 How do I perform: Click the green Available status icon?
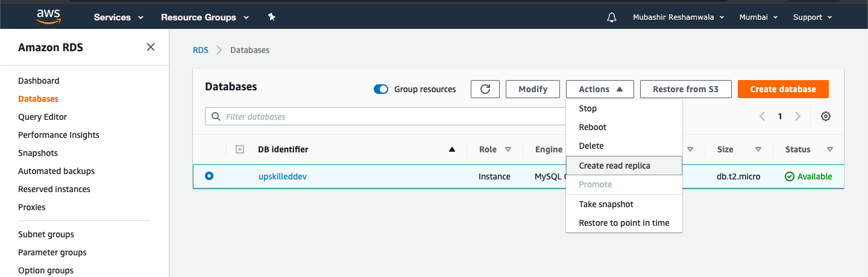(x=790, y=176)
